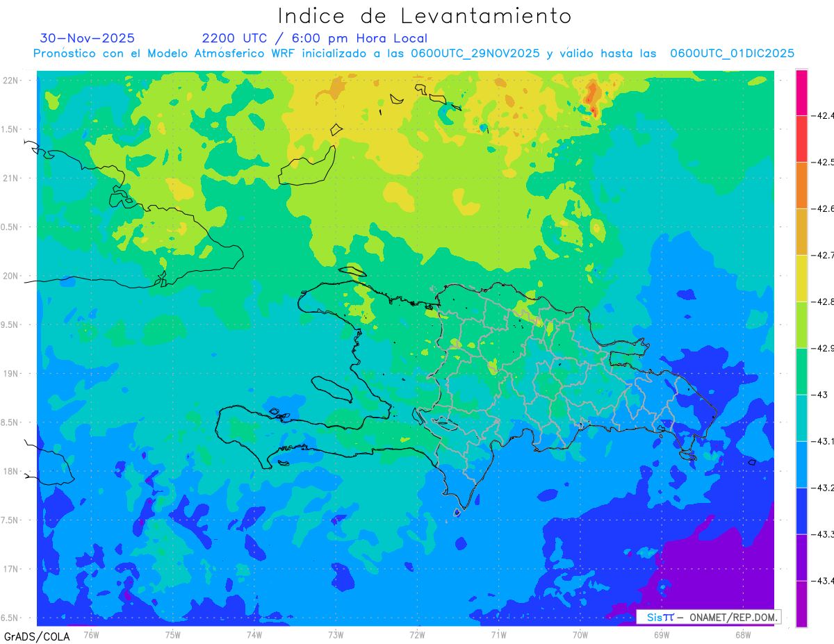
Task: Click the 20N latitude label
Action: [x=11, y=276]
